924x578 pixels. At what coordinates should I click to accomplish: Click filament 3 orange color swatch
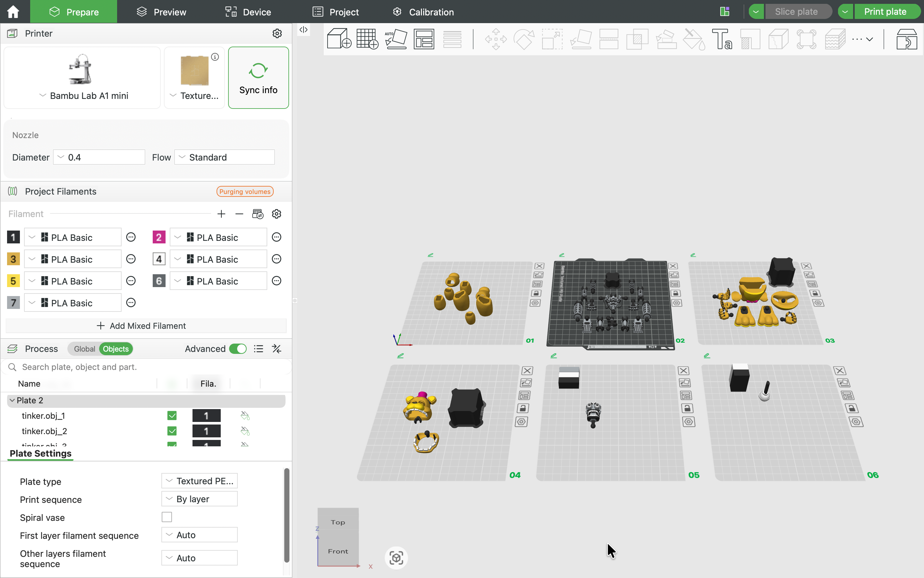(13, 259)
